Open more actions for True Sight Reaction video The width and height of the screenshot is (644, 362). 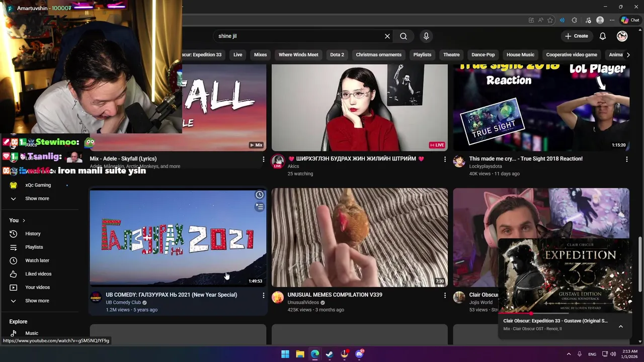click(626, 159)
